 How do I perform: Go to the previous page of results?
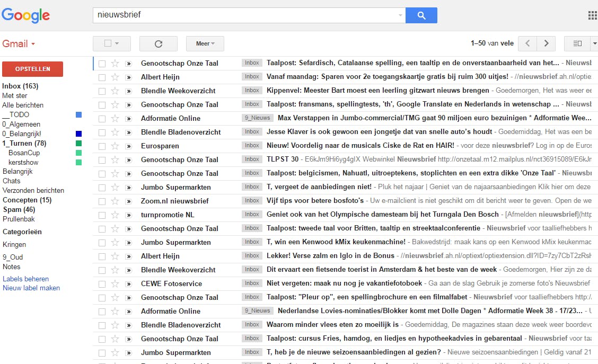point(527,43)
